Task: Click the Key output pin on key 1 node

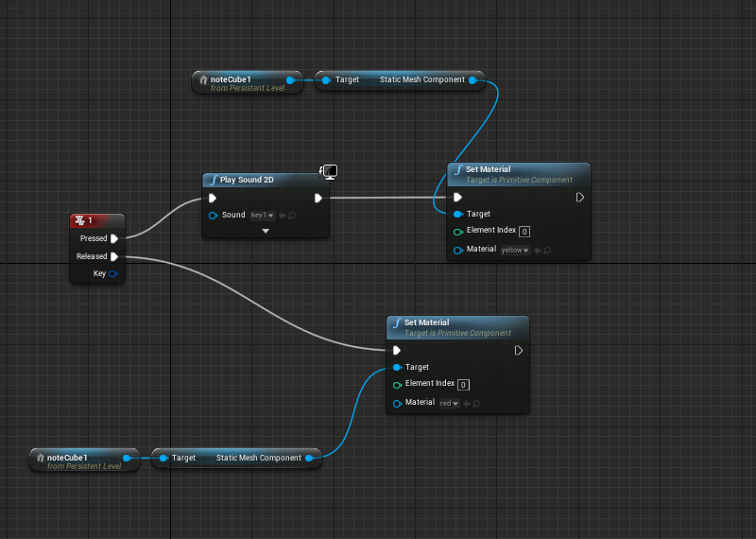Action: pyautogui.click(x=113, y=273)
